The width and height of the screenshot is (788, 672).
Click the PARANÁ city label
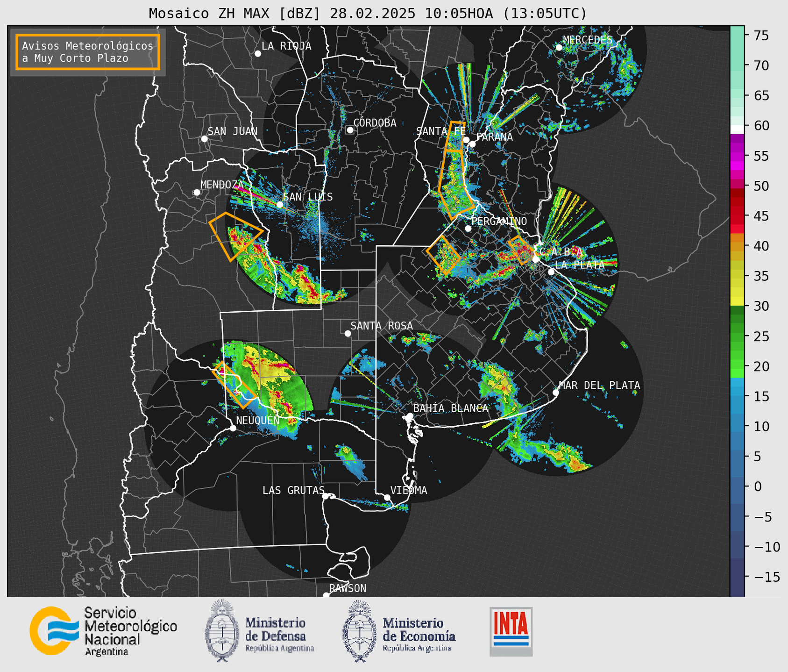point(494,137)
